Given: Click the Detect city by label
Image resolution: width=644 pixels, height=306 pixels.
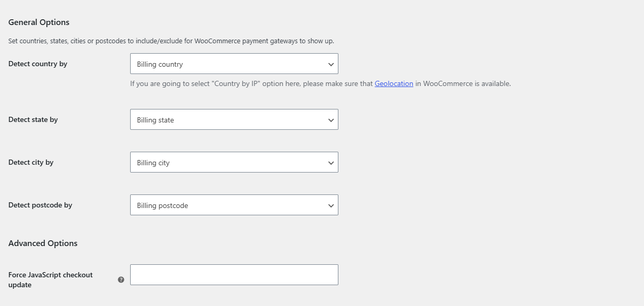Looking at the screenshot, I should point(31,162).
